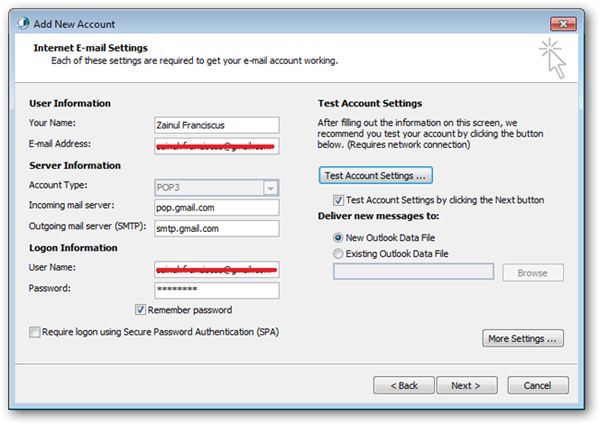The height and width of the screenshot is (425, 600).
Task: Click the Outgoing mail server SMTP field
Action: (217, 228)
